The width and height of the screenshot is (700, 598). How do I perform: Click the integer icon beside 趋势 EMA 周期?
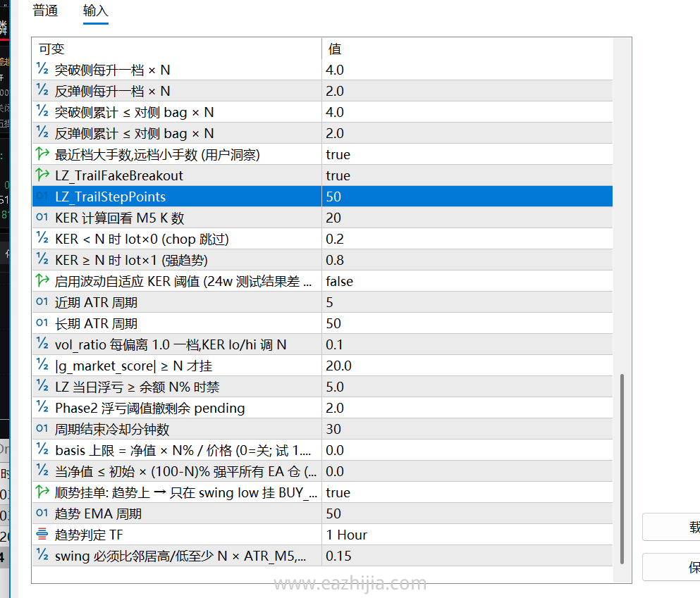(42, 513)
